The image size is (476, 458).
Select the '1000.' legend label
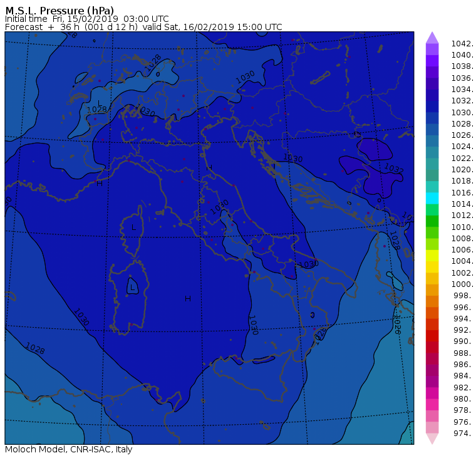pos(462,284)
